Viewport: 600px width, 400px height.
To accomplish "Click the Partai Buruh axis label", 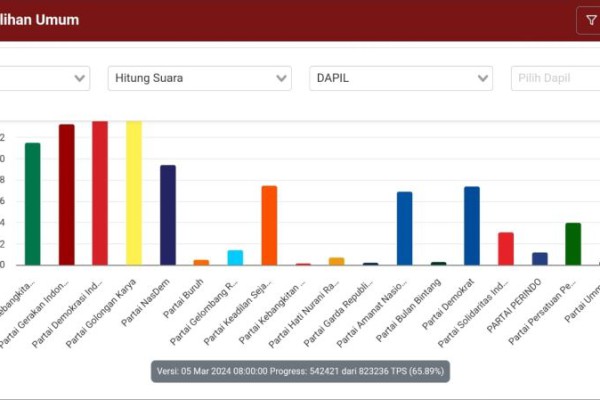I will point(183,299).
